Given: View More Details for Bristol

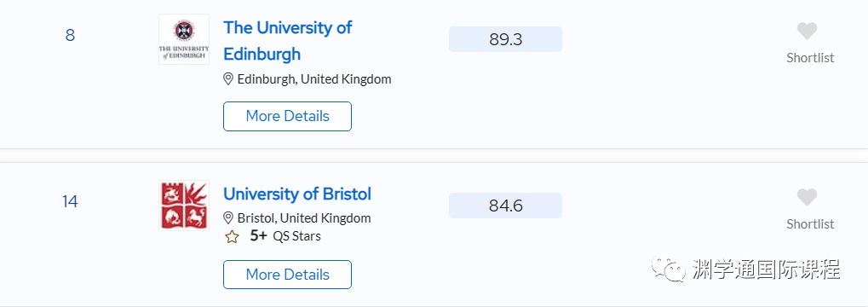Looking at the screenshot, I should 287,275.
